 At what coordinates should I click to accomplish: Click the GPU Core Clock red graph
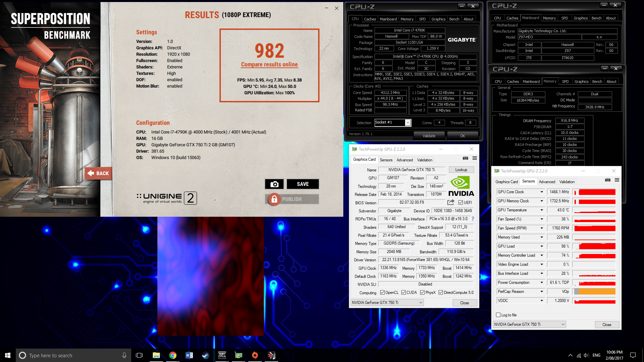point(594,192)
